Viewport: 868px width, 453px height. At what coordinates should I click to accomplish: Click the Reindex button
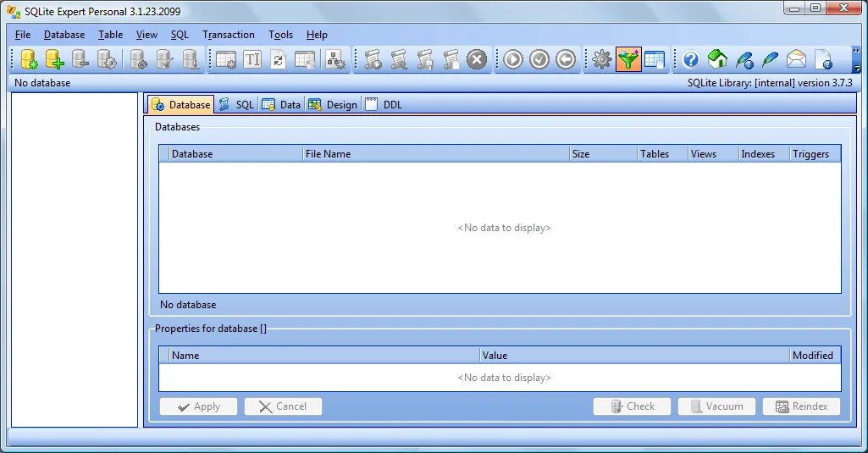(x=801, y=406)
